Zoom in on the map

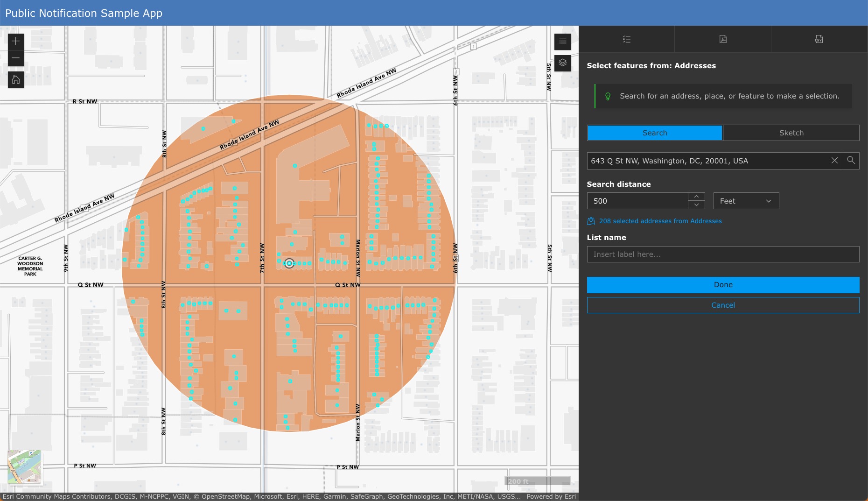click(x=16, y=41)
